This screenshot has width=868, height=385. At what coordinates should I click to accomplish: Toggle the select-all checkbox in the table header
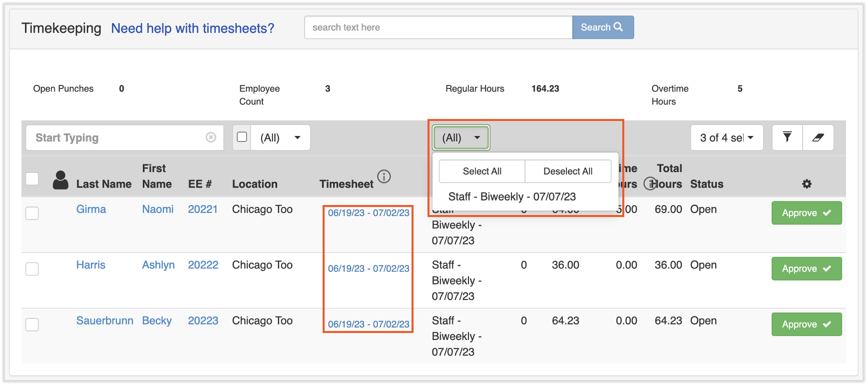click(x=32, y=178)
